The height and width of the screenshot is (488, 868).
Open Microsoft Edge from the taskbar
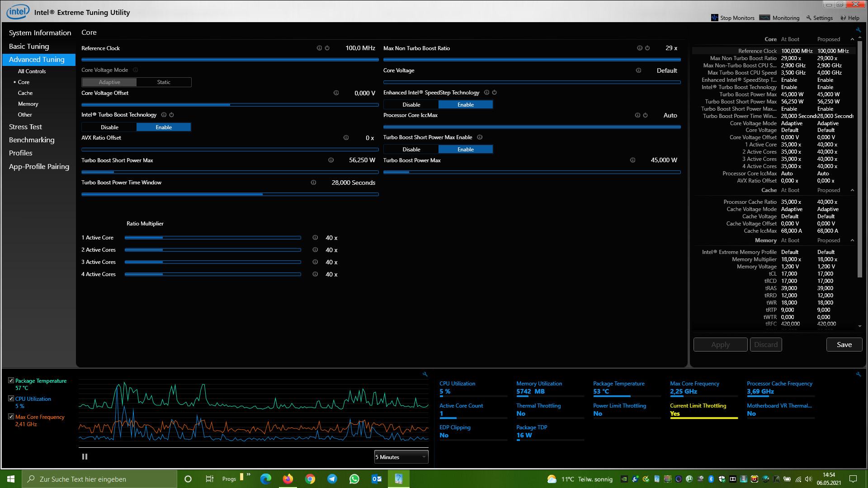click(265, 479)
